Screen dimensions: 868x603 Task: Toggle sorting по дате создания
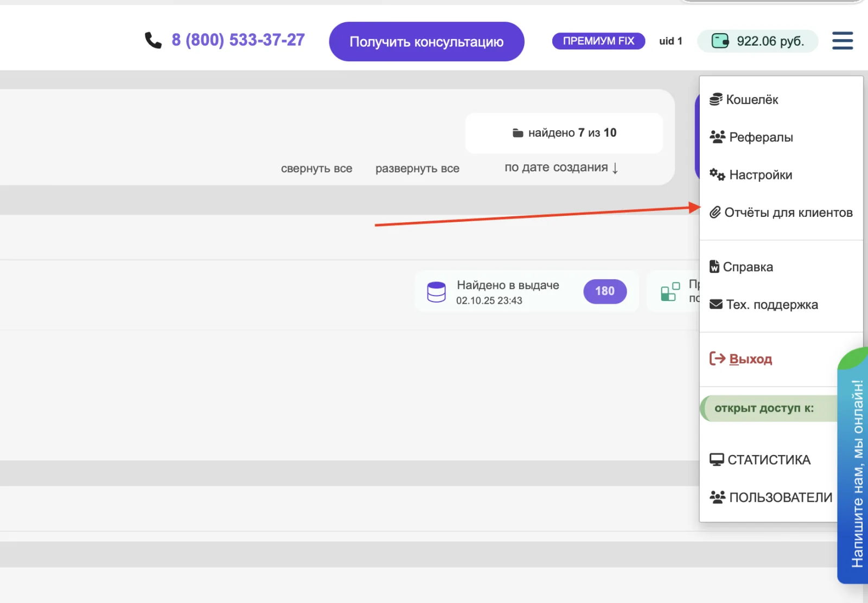(561, 168)
